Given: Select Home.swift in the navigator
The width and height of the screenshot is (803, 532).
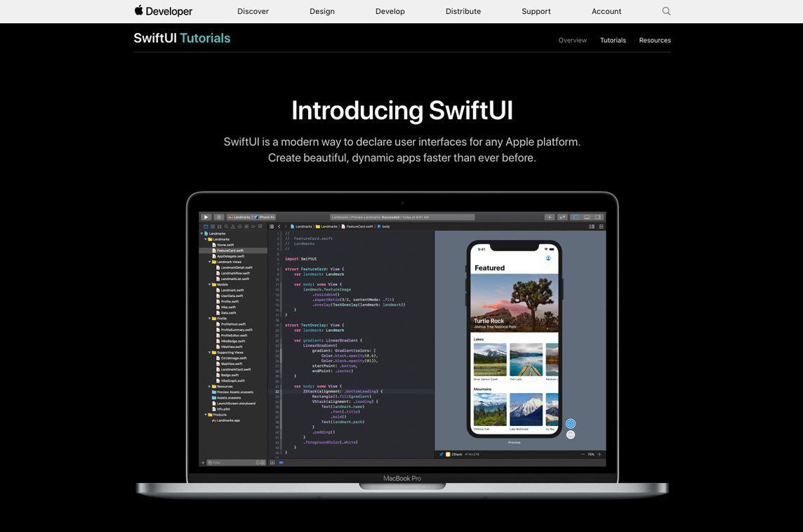Looking at the screenshot, I should 223,245.
